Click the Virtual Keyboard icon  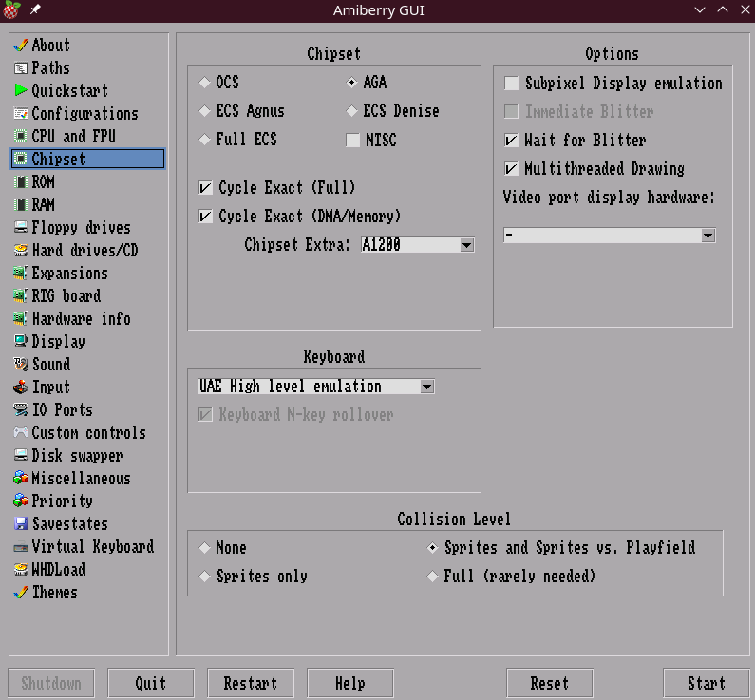(21, 547)
